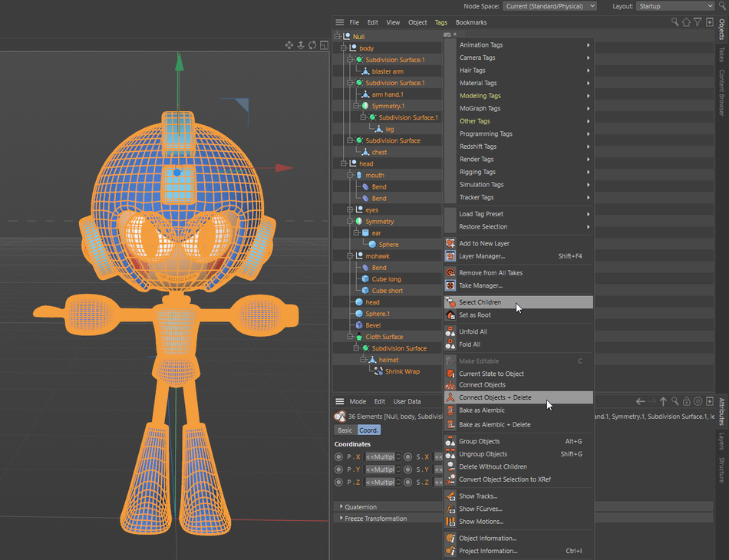Open the Layout Startup dropdown

coord(675,6)
